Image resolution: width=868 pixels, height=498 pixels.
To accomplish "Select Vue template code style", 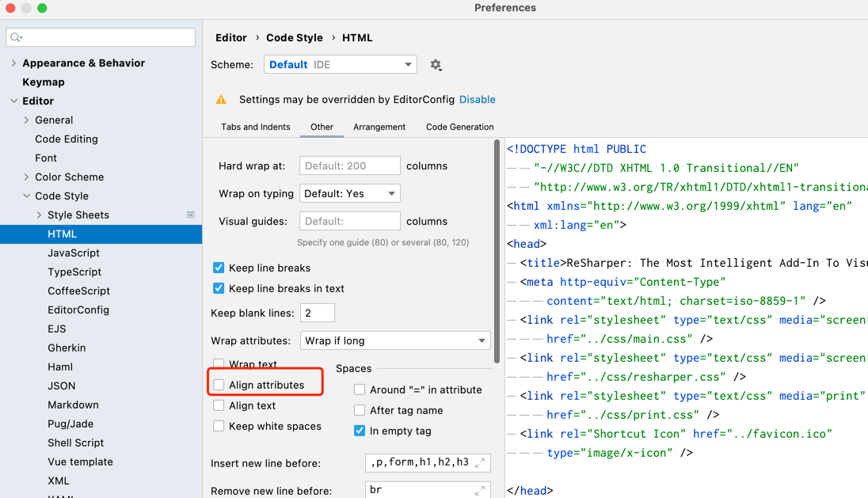I will 80,462.
